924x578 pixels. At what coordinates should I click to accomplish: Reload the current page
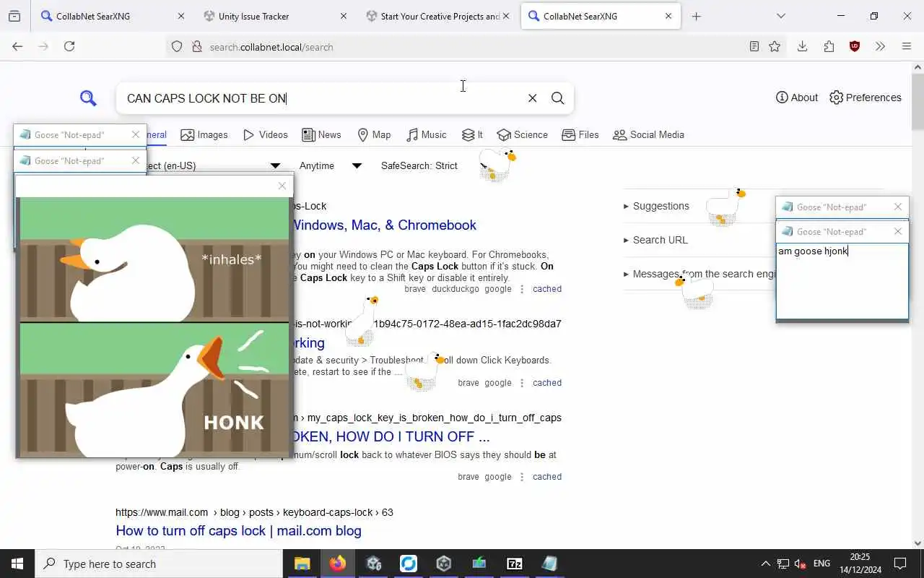point(69,46)
